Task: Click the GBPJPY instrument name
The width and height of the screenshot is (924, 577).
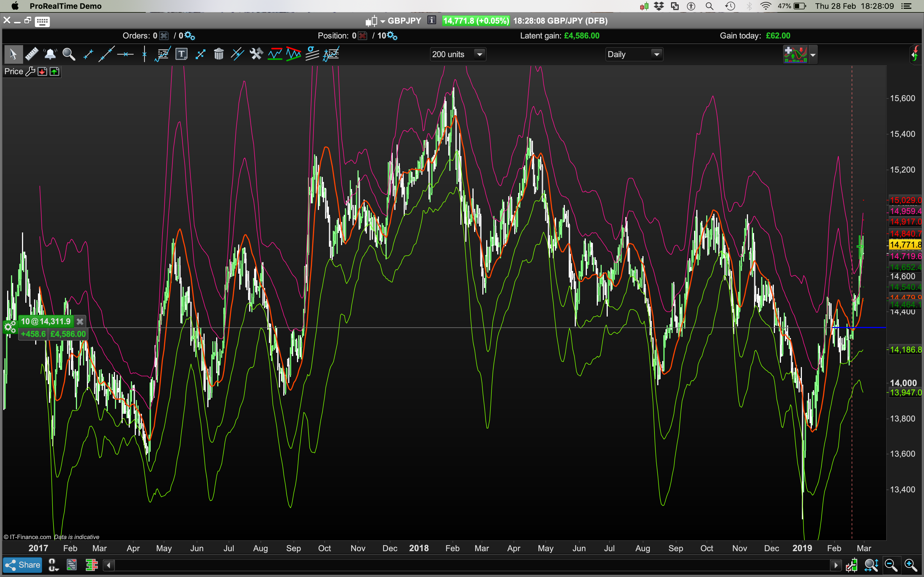Action: click(x=404, y=21)
